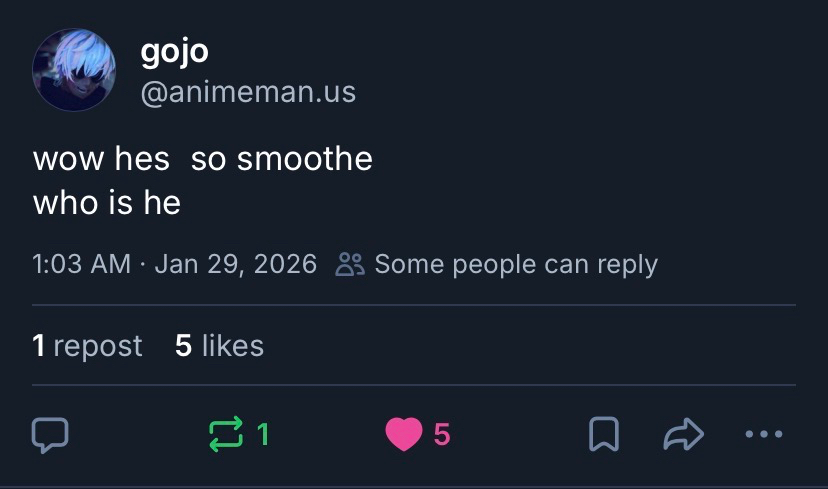Click the word "likes" in post stats

[x=232, y=346]
